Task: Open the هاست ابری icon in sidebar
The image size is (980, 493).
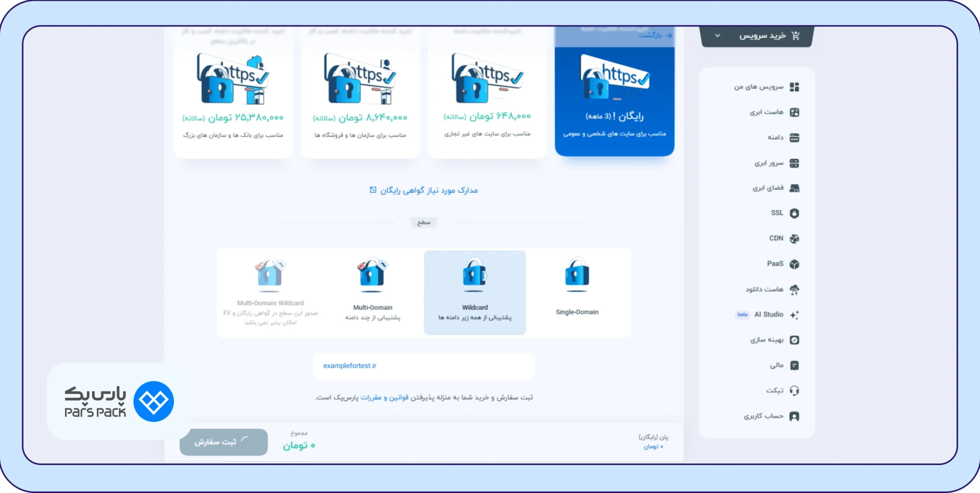Action: click(x=794, y=113)
